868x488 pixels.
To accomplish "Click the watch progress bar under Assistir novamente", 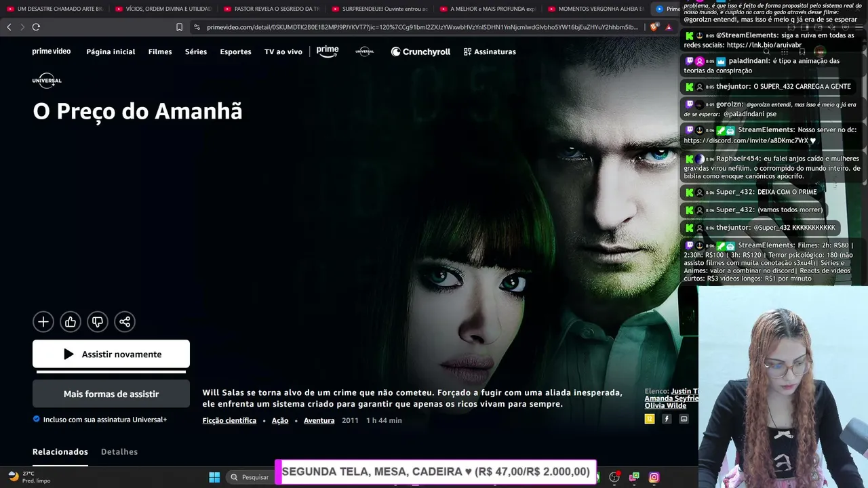I will point(111,371).
